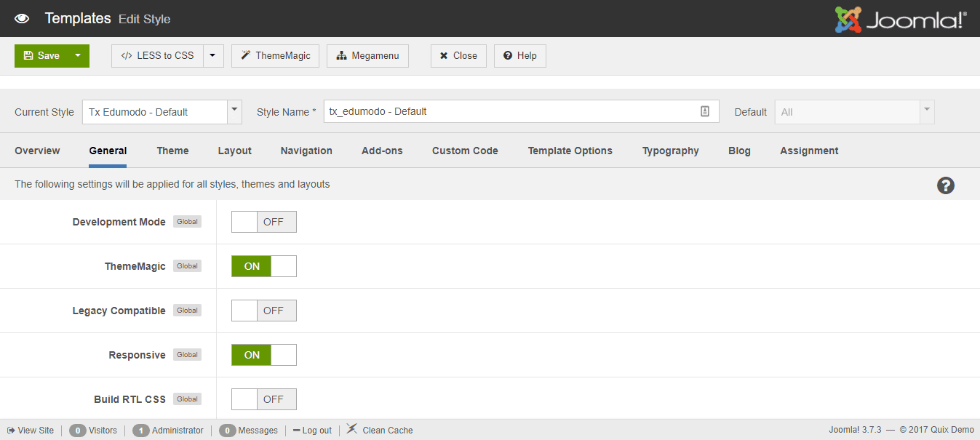This screenshot has height=440, width=980.
Task: Expand the Save button dropdown arrow
Action: [x=78, y=56]
